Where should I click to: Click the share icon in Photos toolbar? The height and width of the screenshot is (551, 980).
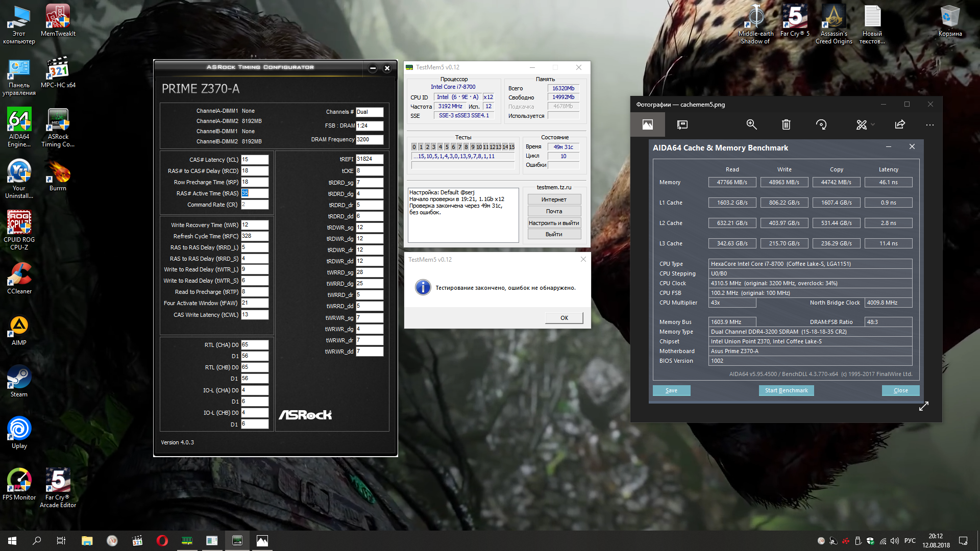900,124
